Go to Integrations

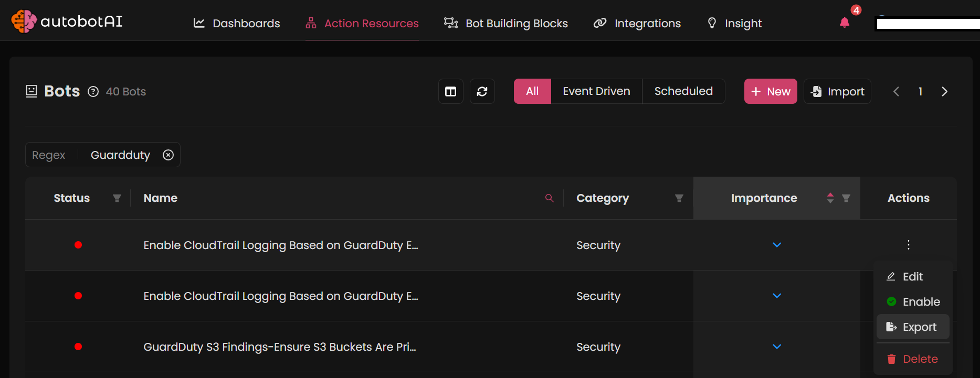point(637,23)
